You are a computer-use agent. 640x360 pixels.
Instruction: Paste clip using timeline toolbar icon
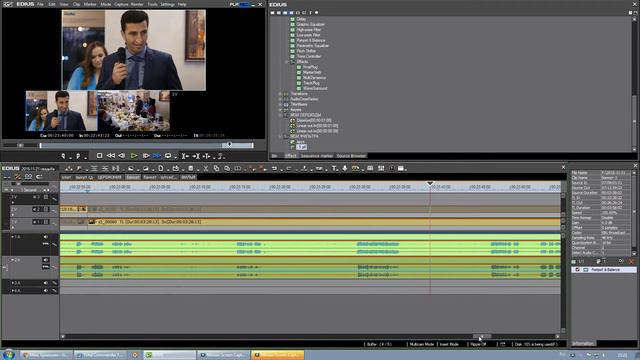(x=227, y=168)
